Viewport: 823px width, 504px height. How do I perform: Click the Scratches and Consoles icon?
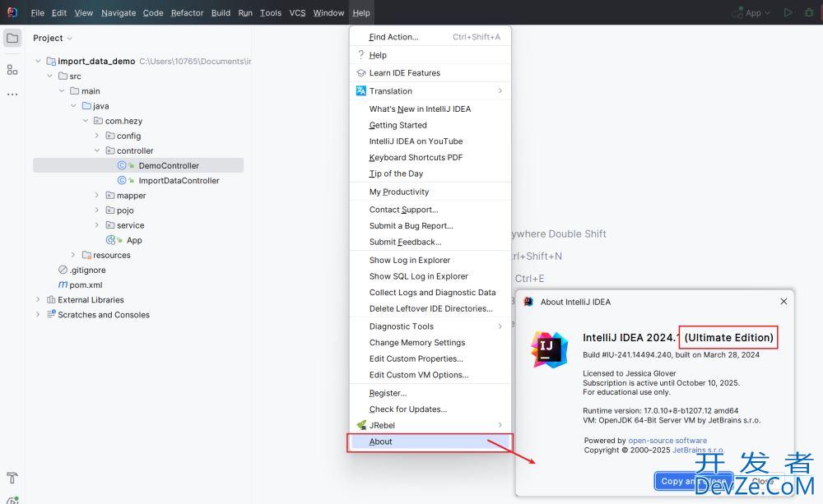[51, 315]
